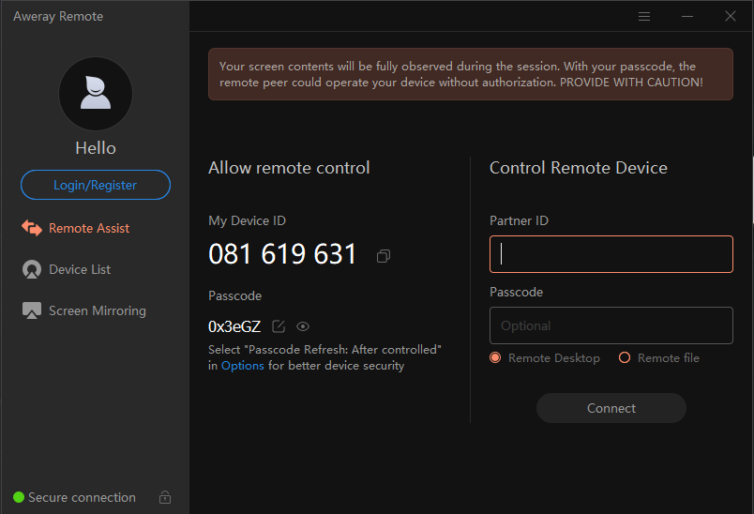The image size is (754, 514).
Task: Copy the device ID with the copy icon
Action: pos(383,256)
